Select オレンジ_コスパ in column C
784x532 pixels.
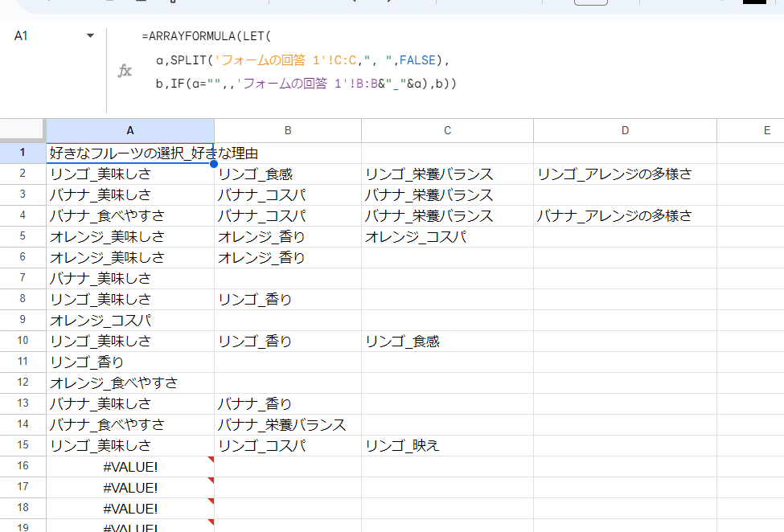447,237
